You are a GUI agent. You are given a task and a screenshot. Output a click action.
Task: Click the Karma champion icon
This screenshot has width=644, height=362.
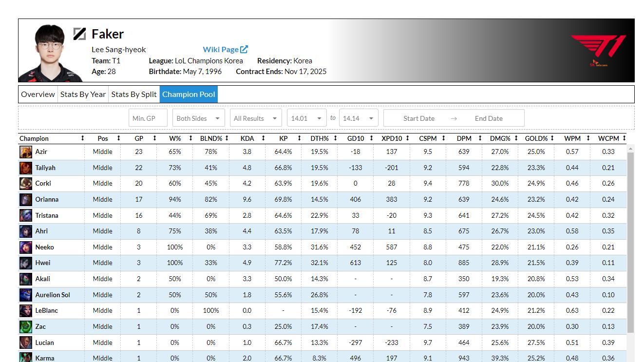(x=26, y=357)
